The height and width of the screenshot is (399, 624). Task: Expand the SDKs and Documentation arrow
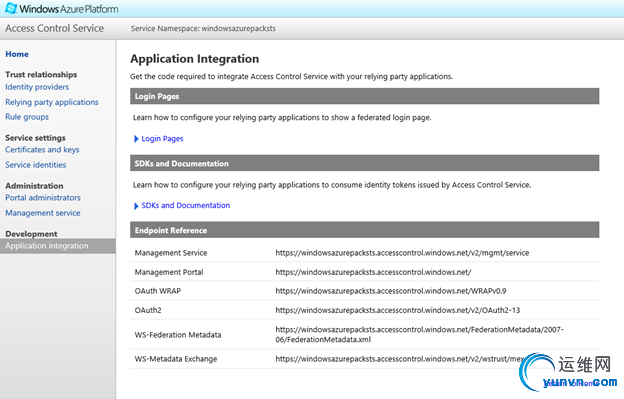click(x=136, y=206)
